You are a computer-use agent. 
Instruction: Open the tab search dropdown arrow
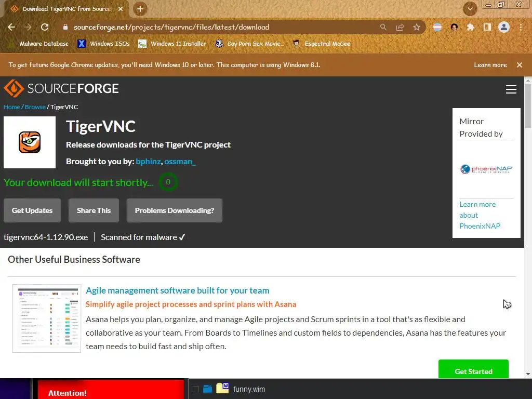pyautogui.click(x=470, y=9)
